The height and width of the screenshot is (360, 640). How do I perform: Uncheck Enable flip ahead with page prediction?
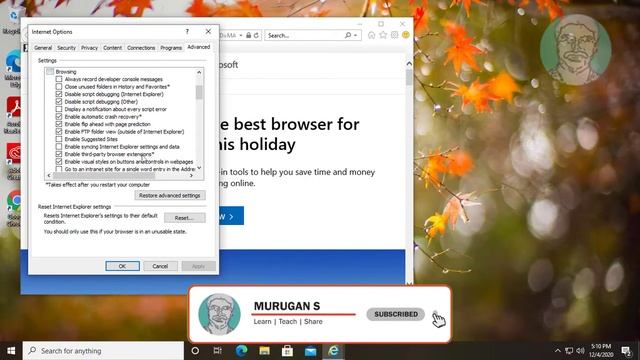[59, 124]
